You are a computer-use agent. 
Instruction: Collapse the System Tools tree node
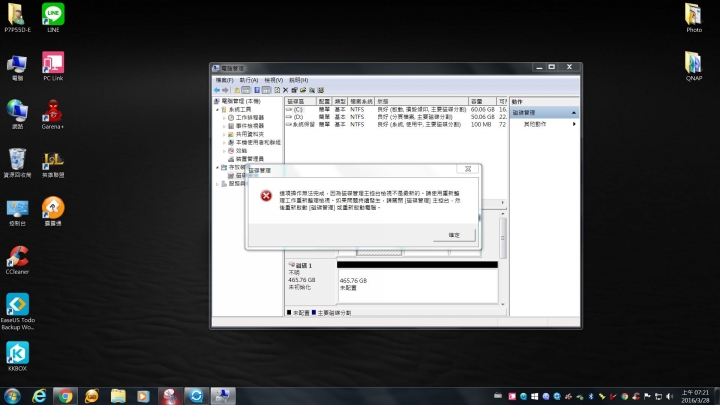[x=218, y=110]
